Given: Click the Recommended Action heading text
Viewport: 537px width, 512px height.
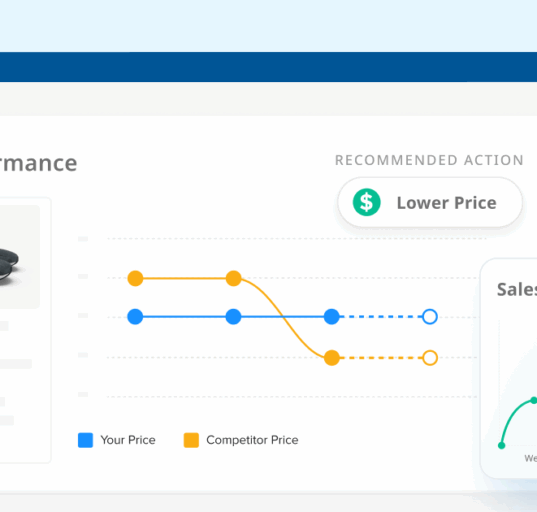Looking at the screenshot, I should [x=429, y=160].
